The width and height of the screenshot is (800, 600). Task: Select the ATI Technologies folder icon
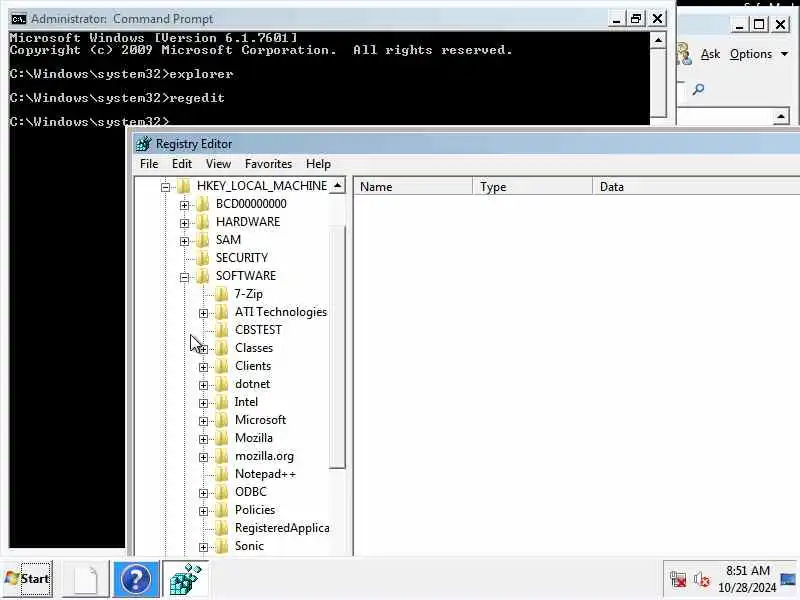tap(221, 312)
